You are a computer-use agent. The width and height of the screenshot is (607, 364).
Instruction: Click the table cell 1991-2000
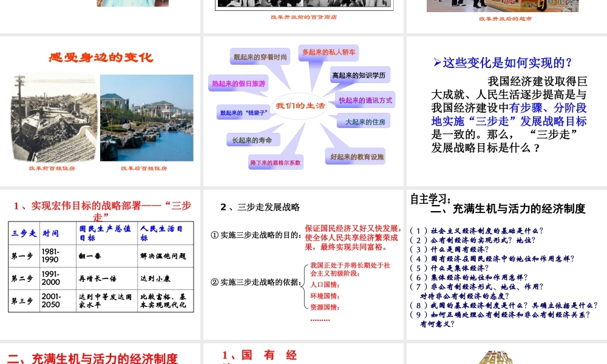pos(58,278)
